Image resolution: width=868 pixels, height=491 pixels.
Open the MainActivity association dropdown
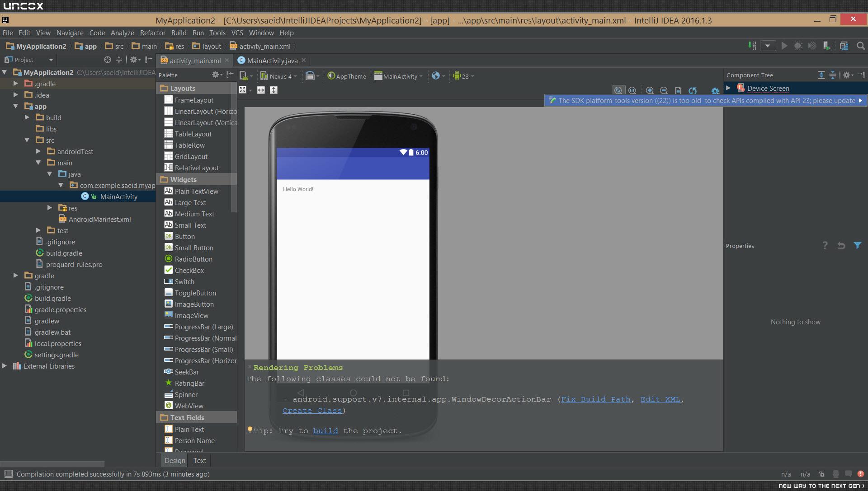[398, 76]
